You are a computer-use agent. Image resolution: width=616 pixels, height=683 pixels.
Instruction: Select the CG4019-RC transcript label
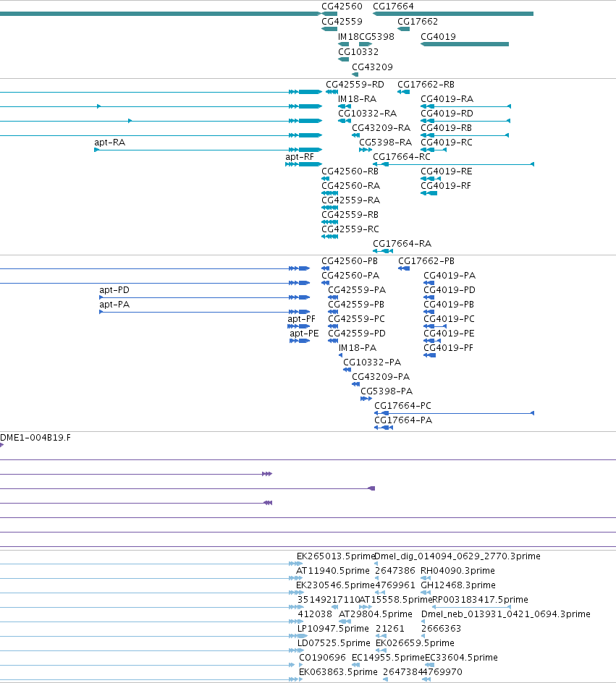[447, 143]
